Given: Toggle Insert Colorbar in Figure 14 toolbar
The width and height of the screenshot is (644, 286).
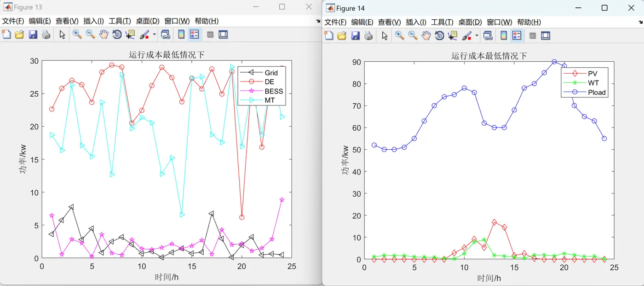Looking at the screenshot, I should tap(504, 35).
